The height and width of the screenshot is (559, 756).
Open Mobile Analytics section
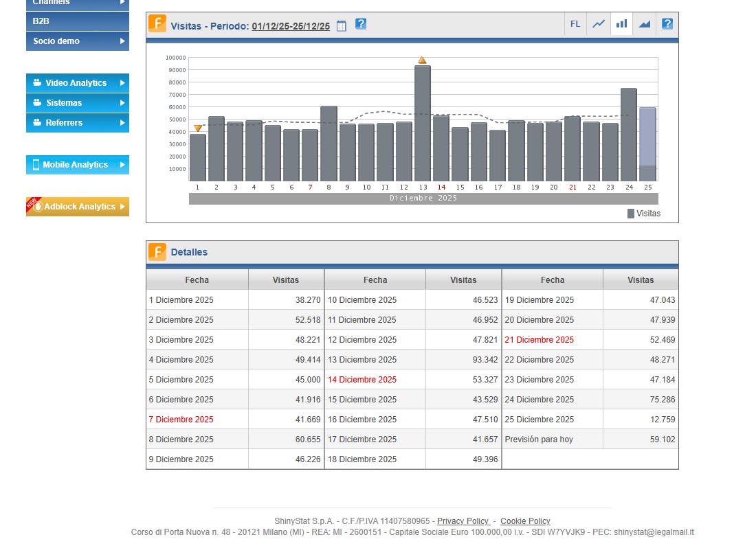coord(77,165)
